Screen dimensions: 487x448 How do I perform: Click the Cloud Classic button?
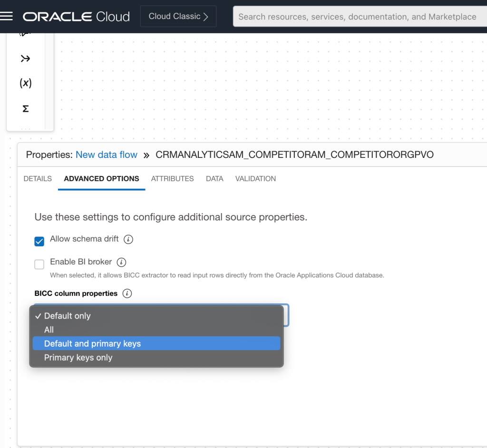coord(178,16)
